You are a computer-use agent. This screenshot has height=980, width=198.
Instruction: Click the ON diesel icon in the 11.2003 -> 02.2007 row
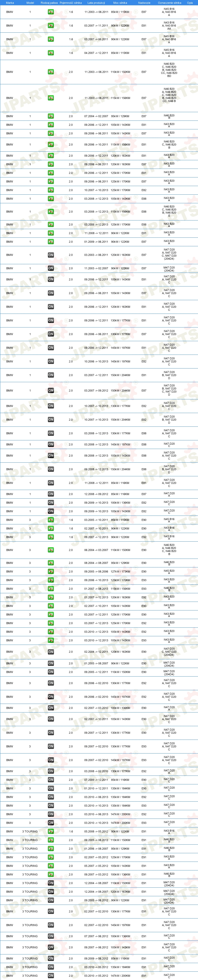coord(51,268)
